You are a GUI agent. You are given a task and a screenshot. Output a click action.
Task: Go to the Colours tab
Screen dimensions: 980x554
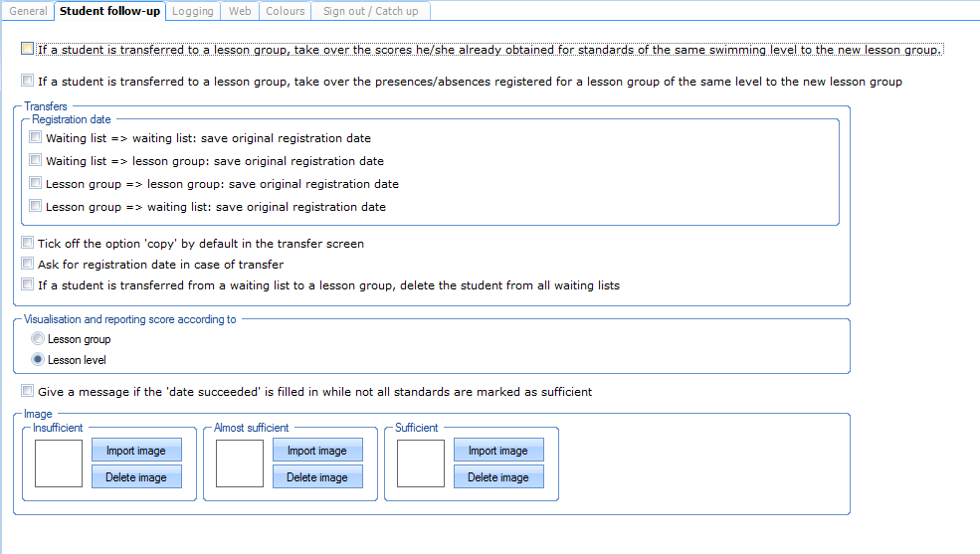pyautogui.click(x=285, y=11)
